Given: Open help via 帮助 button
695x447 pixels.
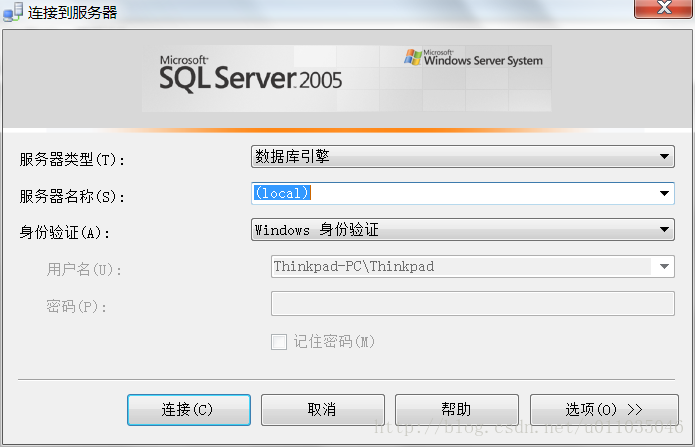Looking at the screenshot, I should 457,410.
